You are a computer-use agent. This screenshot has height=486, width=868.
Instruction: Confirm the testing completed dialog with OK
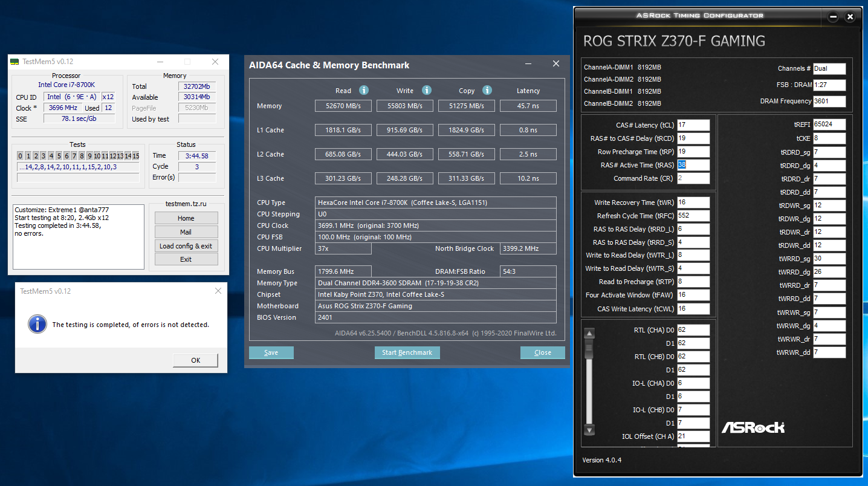[x=196, y=360]
